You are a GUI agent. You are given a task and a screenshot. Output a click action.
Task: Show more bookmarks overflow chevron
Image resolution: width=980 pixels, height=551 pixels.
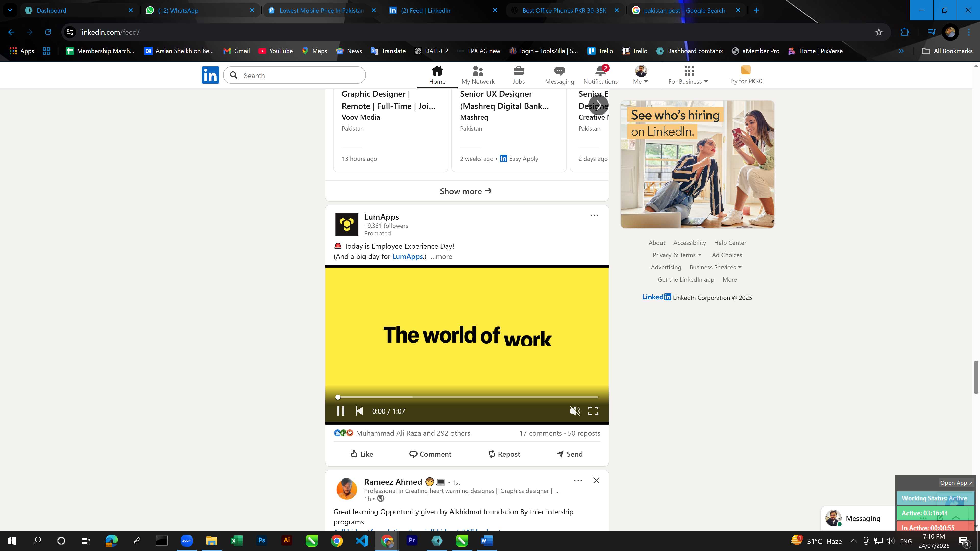click(x=901, y=51)
